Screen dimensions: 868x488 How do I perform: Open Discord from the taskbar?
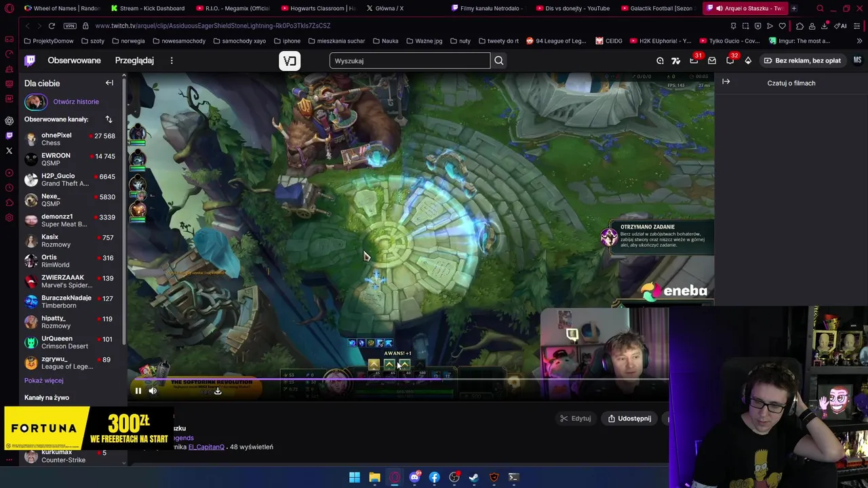[414, 477]
